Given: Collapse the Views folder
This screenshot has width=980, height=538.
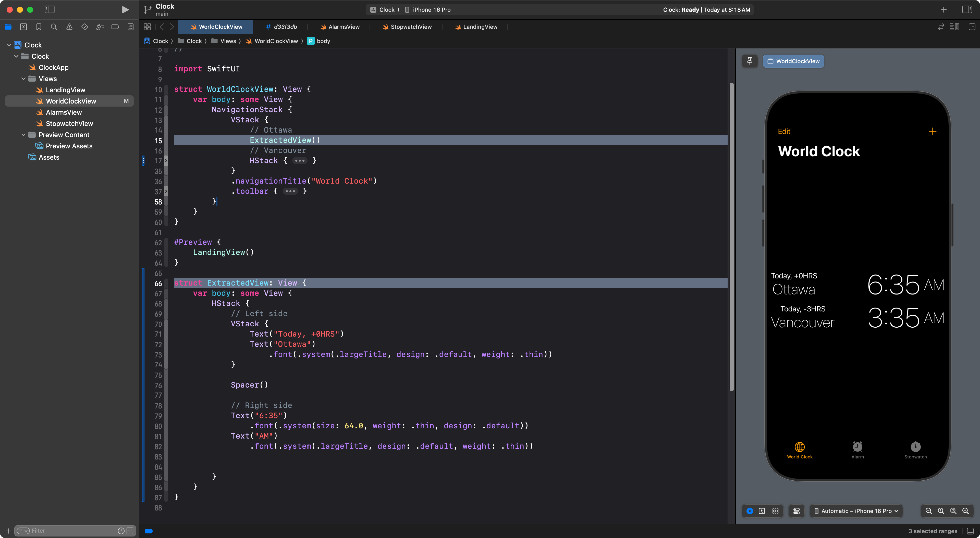Looking at the screenshot, I should 23,79.
